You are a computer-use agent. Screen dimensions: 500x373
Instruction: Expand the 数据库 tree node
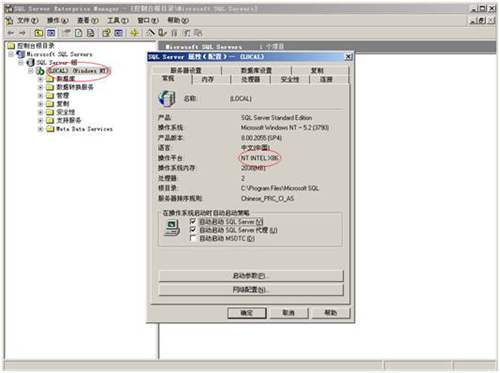(x=40, y=79)
